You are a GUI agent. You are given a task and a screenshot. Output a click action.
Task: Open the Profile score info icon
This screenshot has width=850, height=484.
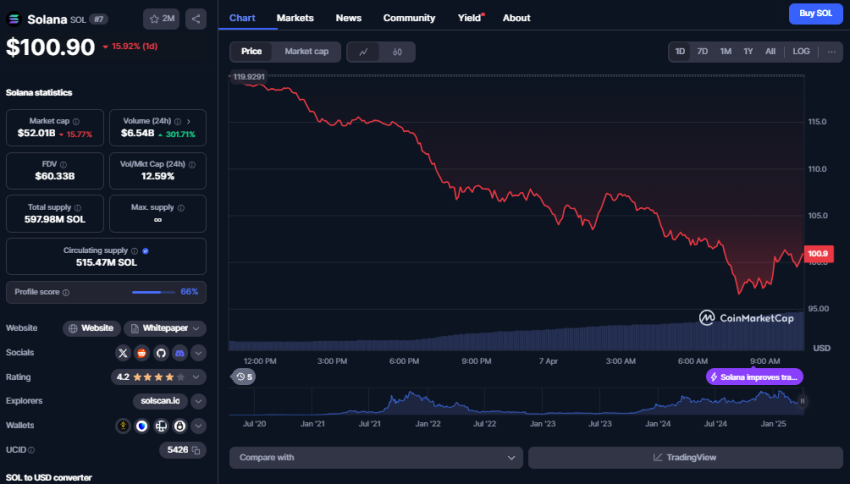point(66,292)
